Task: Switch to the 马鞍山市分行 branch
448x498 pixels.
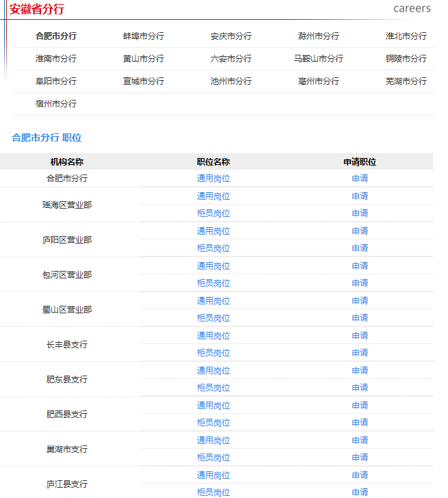Action: pyautogui.click(x=319, y=59)
